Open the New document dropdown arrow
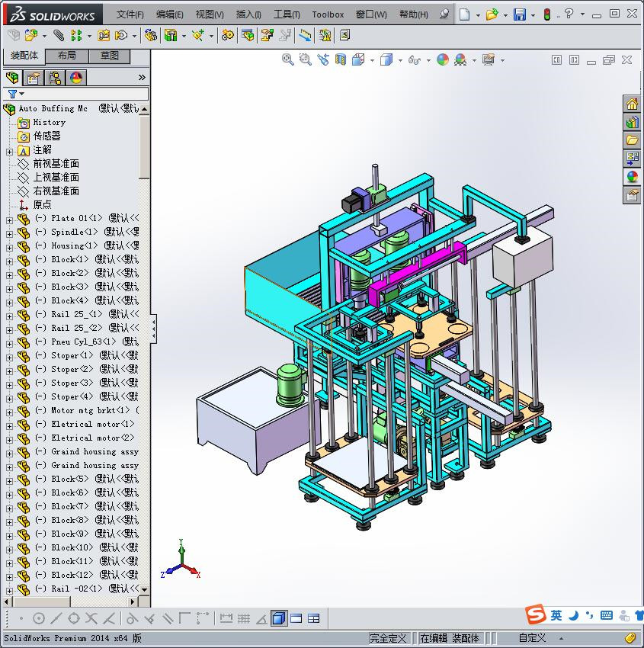 [478, 15]
